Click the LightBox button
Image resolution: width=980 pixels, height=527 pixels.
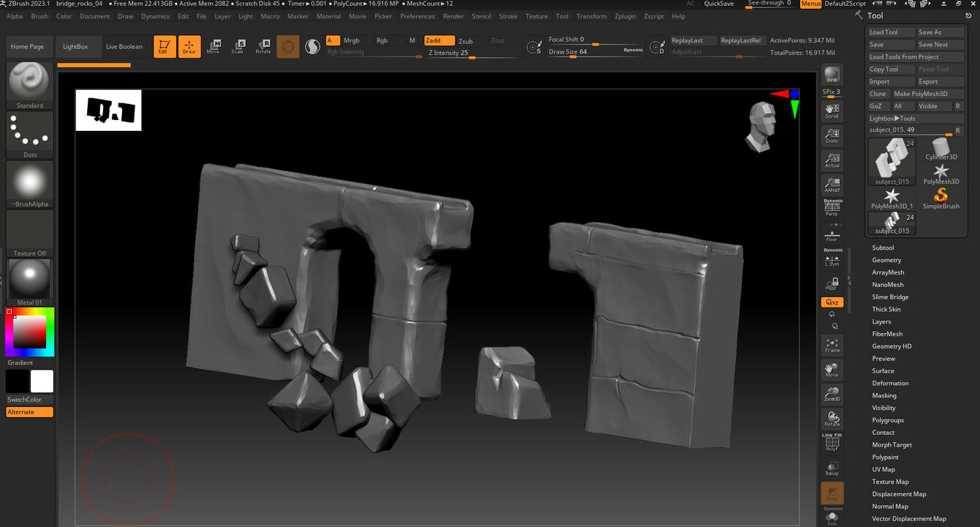(75, 47)
